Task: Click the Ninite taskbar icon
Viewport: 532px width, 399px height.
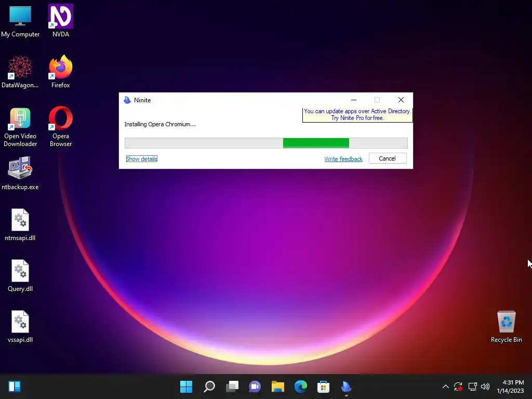Action: coord(346,387)
